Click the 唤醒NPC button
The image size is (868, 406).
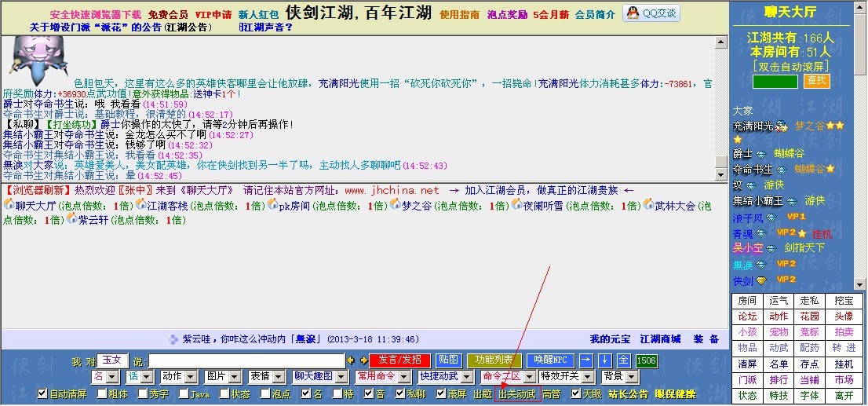tap(550, 360)
